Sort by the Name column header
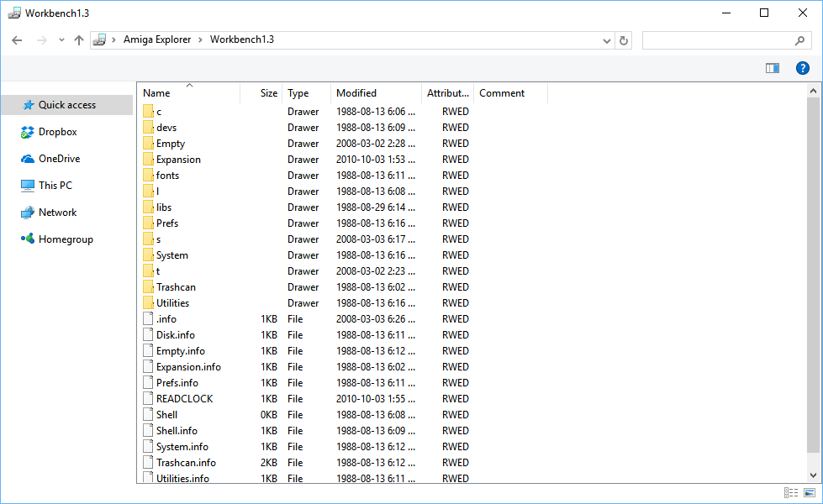The image size is (823, 504). pyautogui.click(x=189, y=93)
